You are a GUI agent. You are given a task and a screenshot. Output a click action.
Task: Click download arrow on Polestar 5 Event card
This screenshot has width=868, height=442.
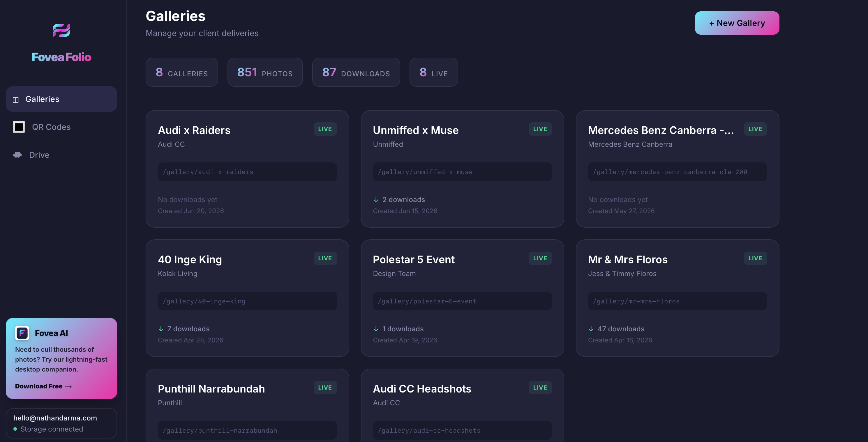click(376, 329)
